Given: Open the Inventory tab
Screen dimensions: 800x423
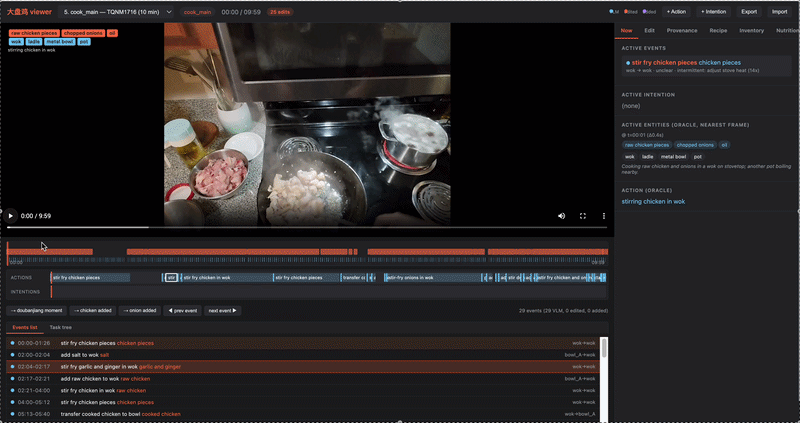Looking at the screenshot, I should [752, 31].
